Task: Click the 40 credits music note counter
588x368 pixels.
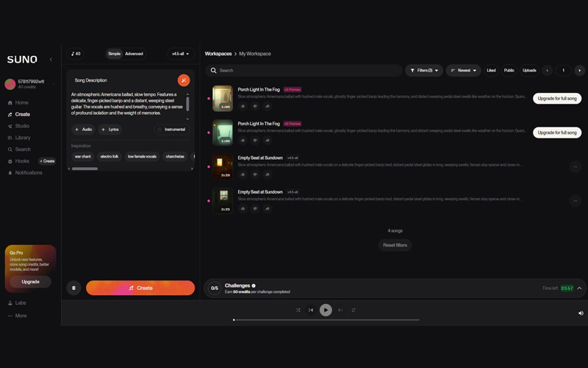Action: point(76,54)
